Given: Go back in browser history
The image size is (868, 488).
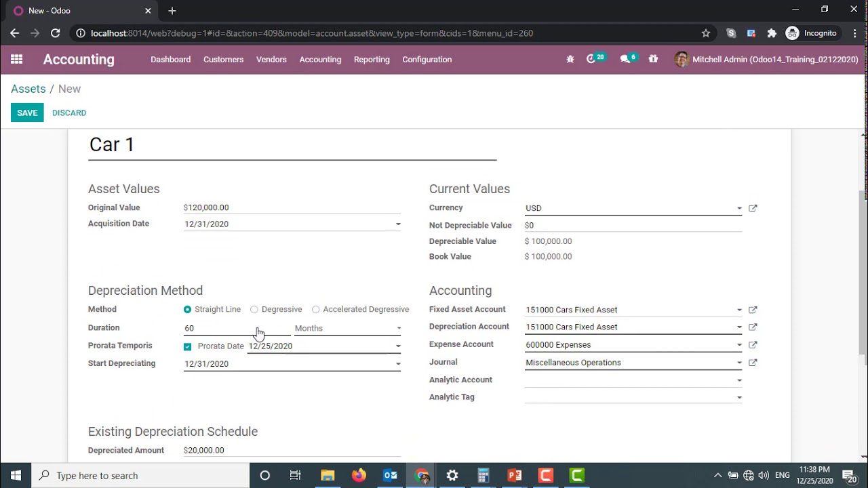Looking at the screenshot, I should (x=15, y=33).
